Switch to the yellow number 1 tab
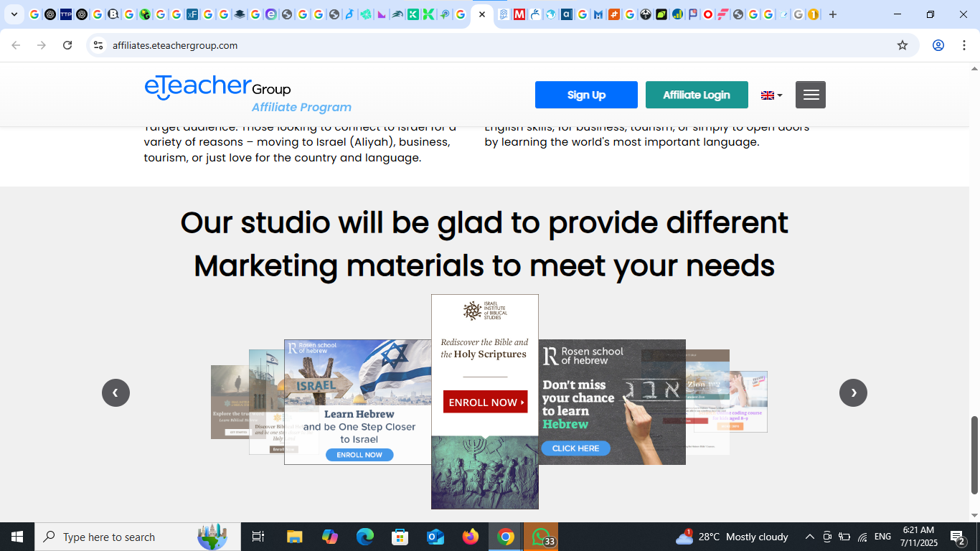This screenshot has height=551, width=980. pos(813,14)
